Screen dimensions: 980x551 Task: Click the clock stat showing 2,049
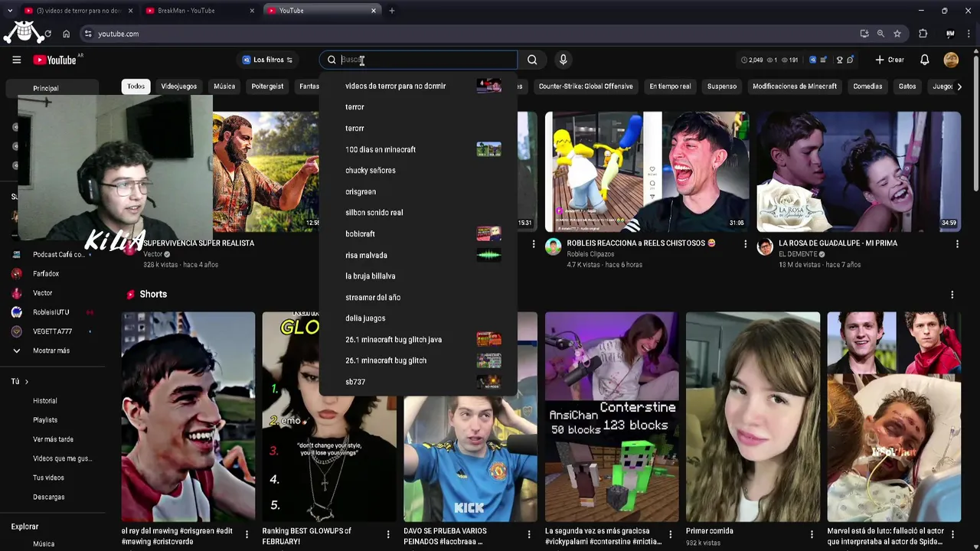tap(752, 60)
